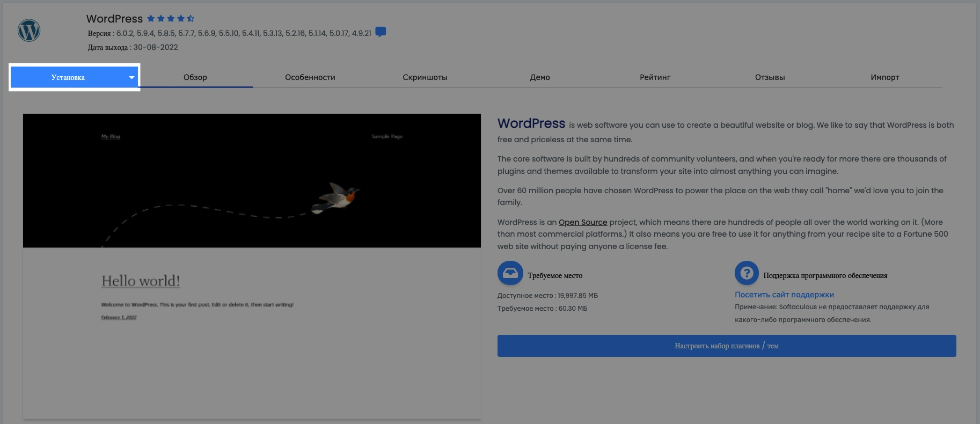
Task: Open the Особенности tab
Action: pyautogui.click(x=310, y=77)
